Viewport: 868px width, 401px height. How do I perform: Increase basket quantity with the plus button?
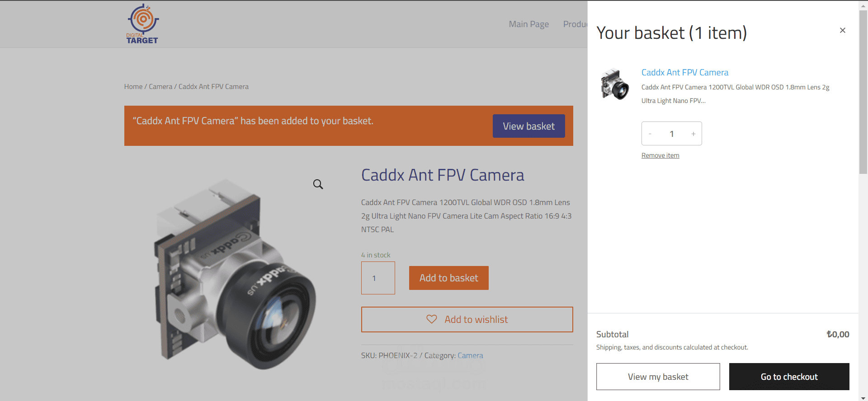click(693, 134)
